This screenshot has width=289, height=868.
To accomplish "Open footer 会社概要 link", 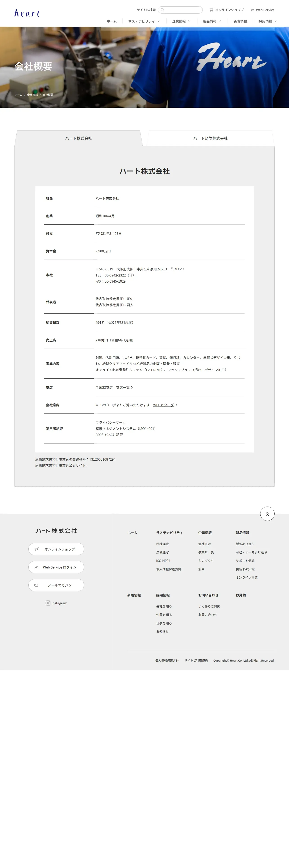I will click(205, 544).
